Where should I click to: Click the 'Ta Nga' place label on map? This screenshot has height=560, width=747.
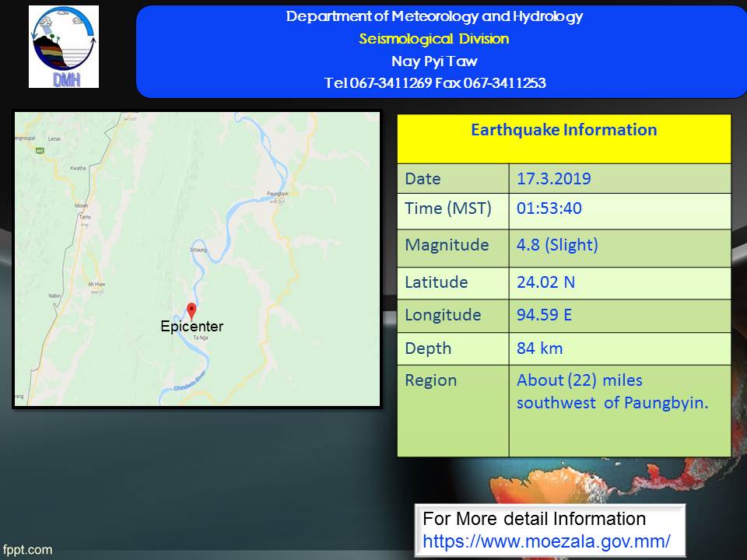(201, 338)
